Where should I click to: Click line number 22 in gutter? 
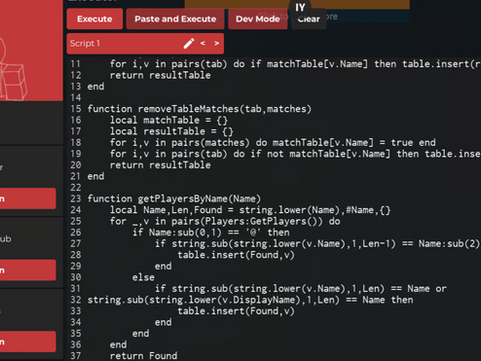click(x=76, y=188)
